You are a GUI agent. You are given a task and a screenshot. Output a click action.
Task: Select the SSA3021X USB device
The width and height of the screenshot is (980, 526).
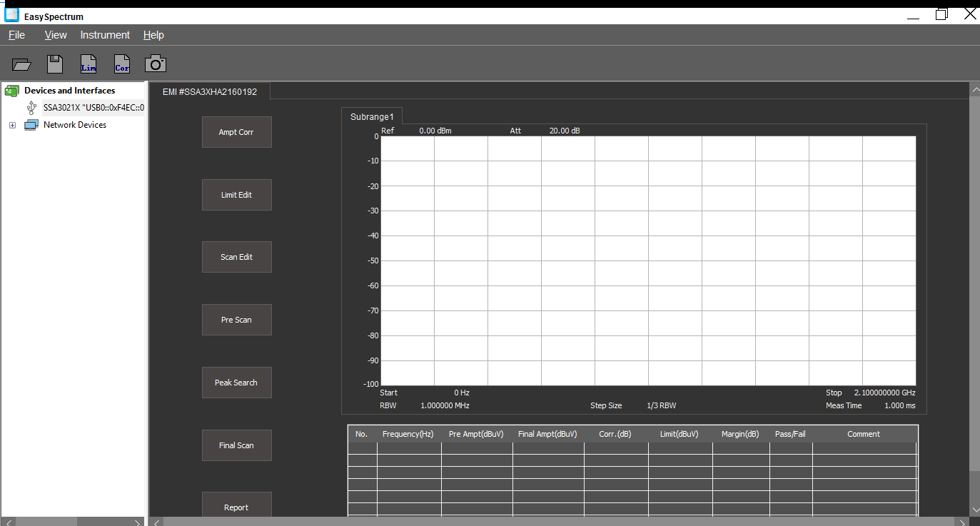tap(93, 108)
